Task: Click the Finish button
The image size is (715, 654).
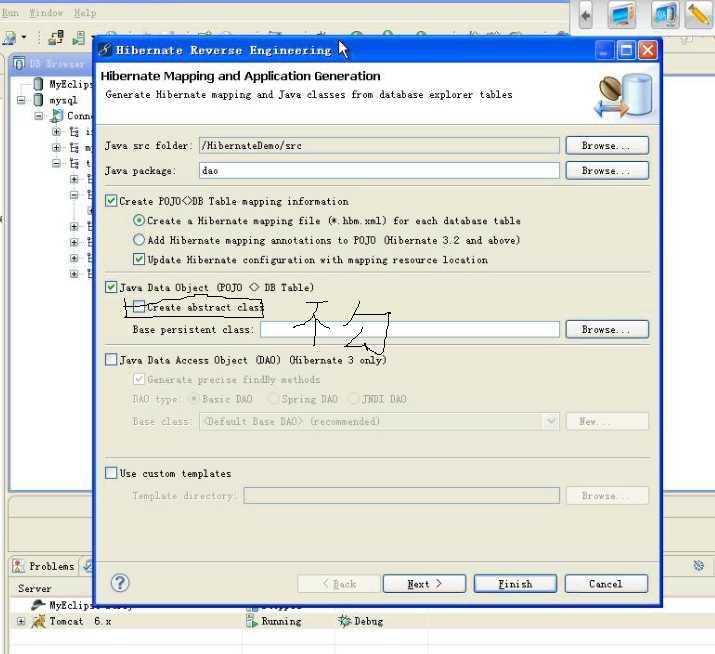Action: (x=515, y=584)
